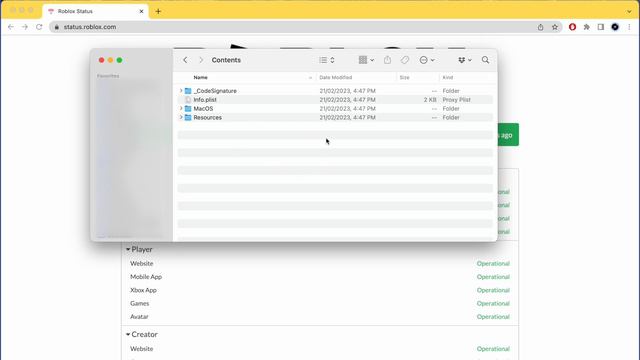Go forward in the Finder window
The height and width of the screenshot is (360, 640).
coord(201,60)
